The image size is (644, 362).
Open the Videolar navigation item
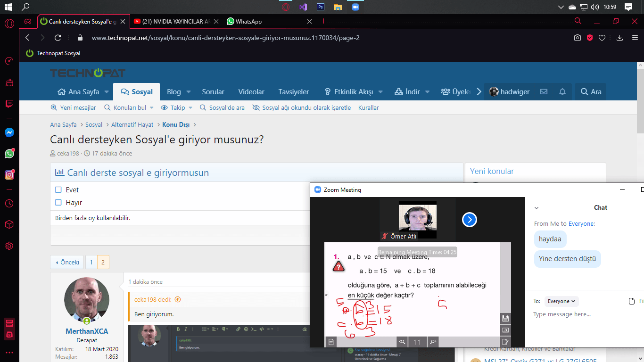point(251,92)
